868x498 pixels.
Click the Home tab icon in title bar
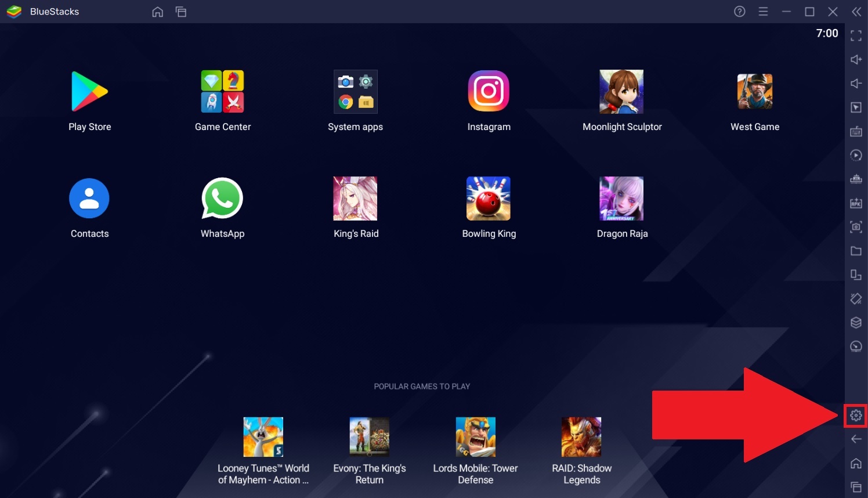(x=157, y=12)
